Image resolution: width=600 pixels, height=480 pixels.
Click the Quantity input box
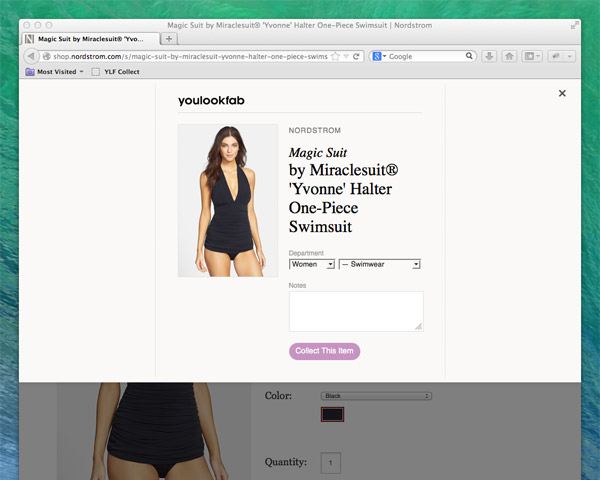331,462
